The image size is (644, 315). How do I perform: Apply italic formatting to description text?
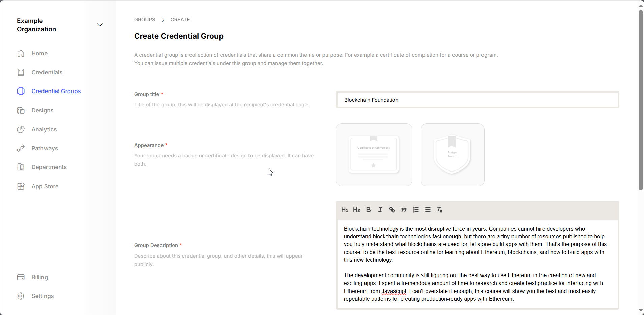point(380,210)
